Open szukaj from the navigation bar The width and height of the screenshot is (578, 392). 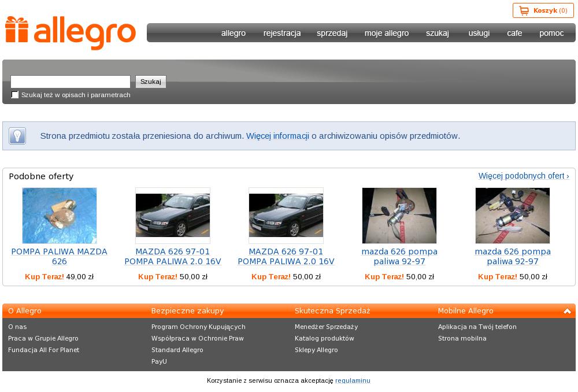coord(438,33)
